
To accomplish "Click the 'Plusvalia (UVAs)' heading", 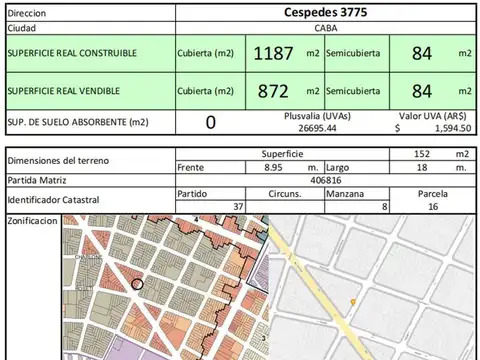I will pos(317,116).
